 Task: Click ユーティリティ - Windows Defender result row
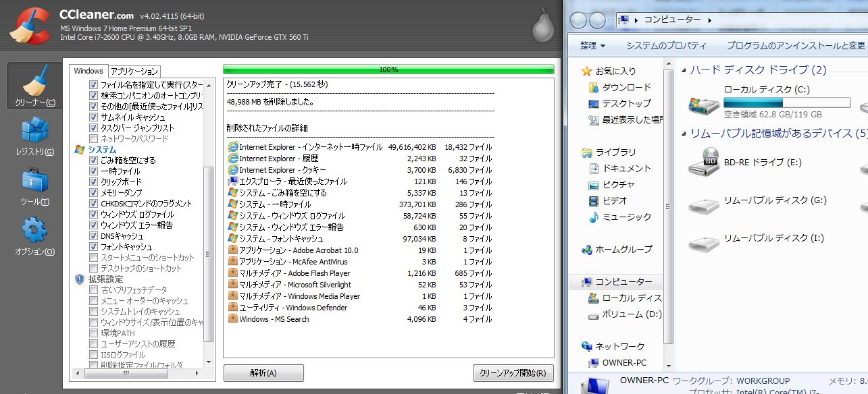tap(360, 307)
